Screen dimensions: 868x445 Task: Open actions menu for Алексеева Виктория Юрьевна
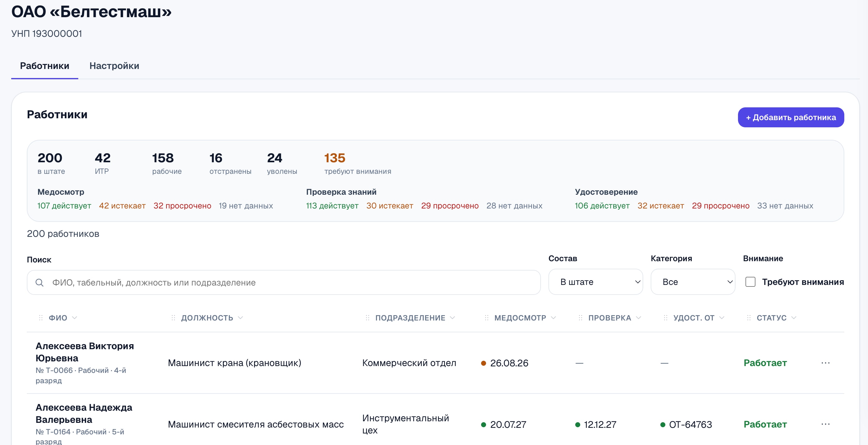click(826, 363)
